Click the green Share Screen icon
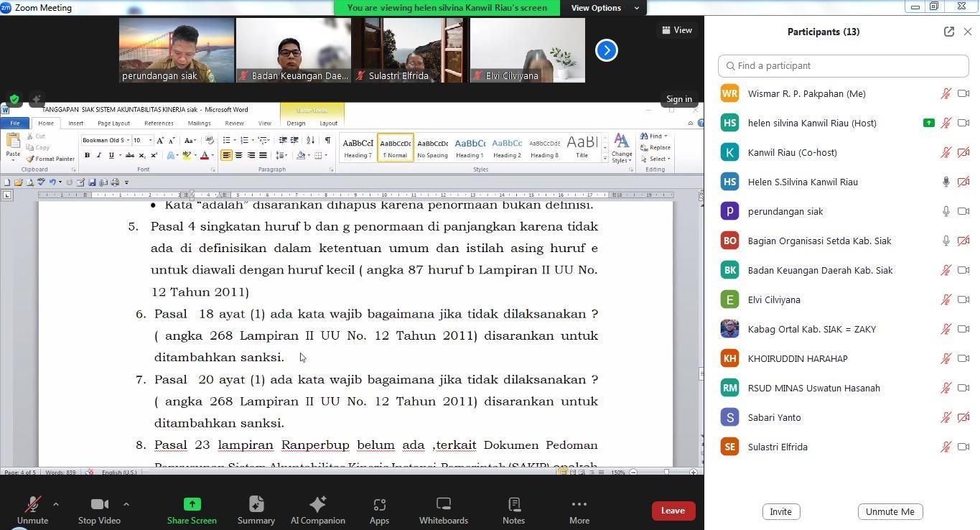 (x=192, y=504)
